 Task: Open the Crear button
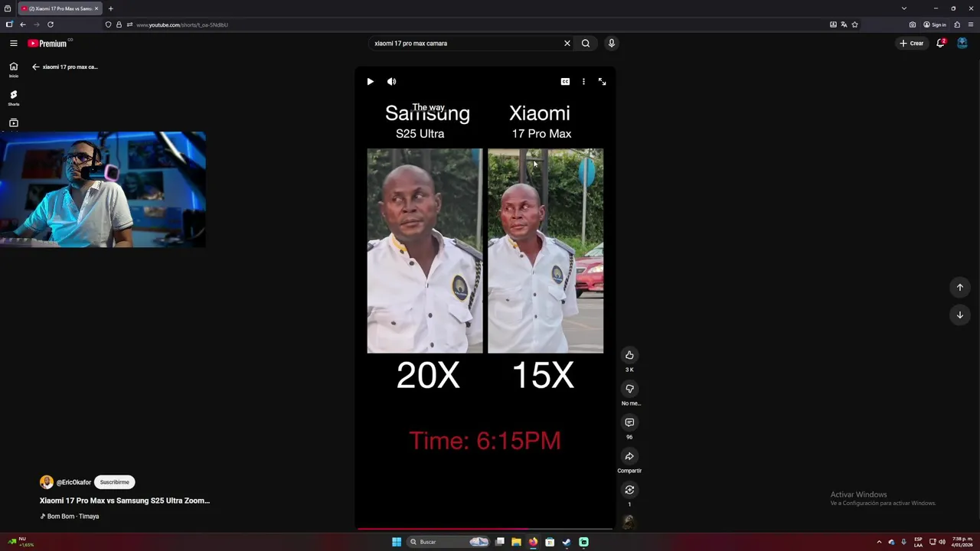point(912,44)
